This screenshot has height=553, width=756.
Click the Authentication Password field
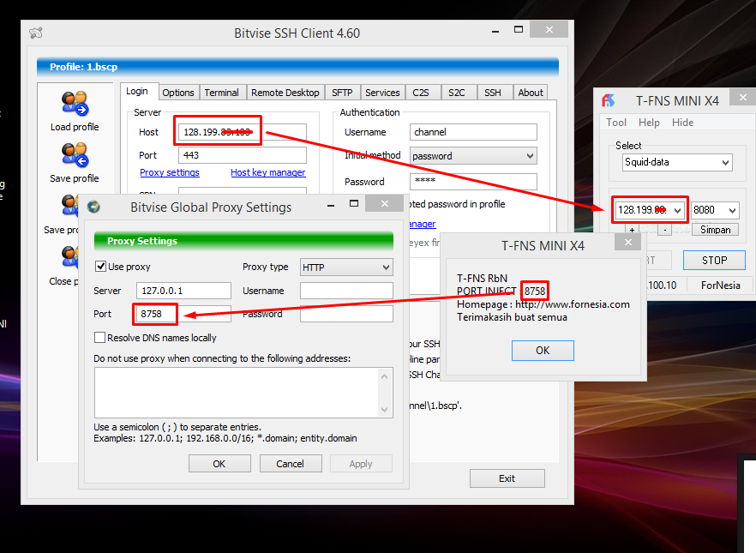(x=473, y=182)
